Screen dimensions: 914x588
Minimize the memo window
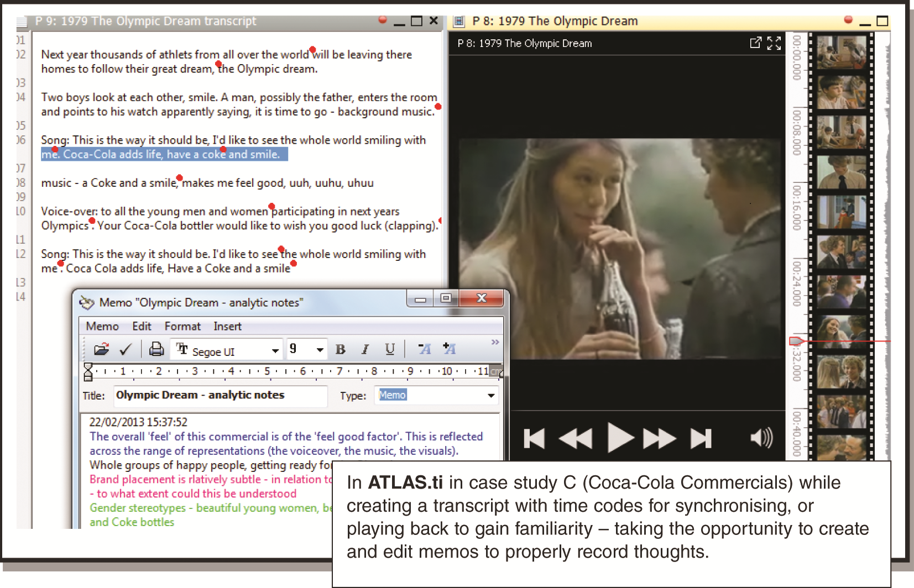[421, 298]
